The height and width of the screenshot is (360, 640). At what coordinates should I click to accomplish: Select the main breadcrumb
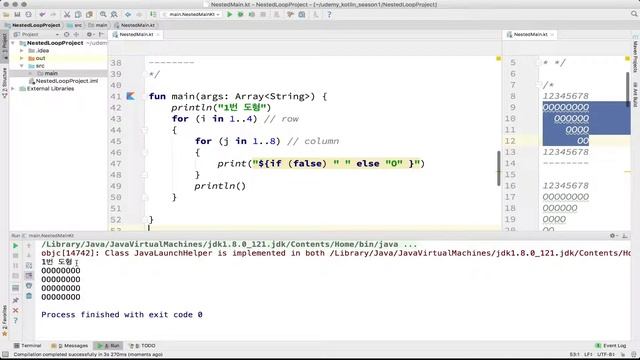point(98,25)
